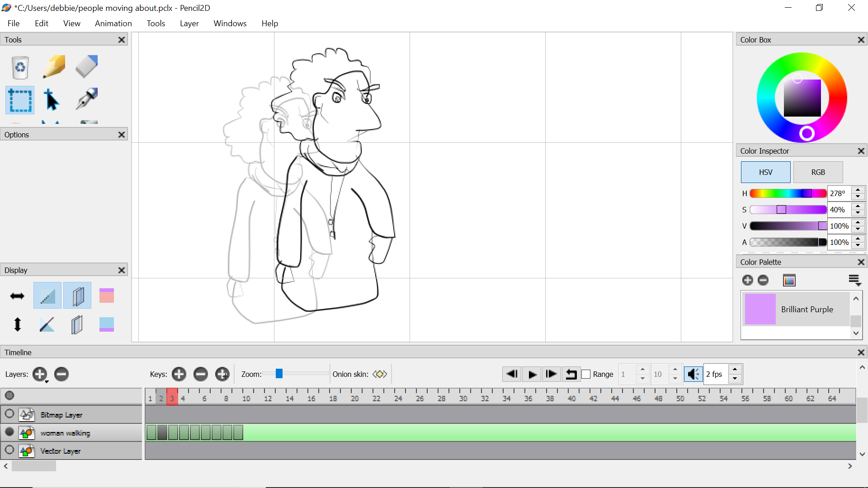The image size is (868, 488).
Task: Toggle visibility of Vector Layer
Action: pyautogui.click(x=9, y=450)
